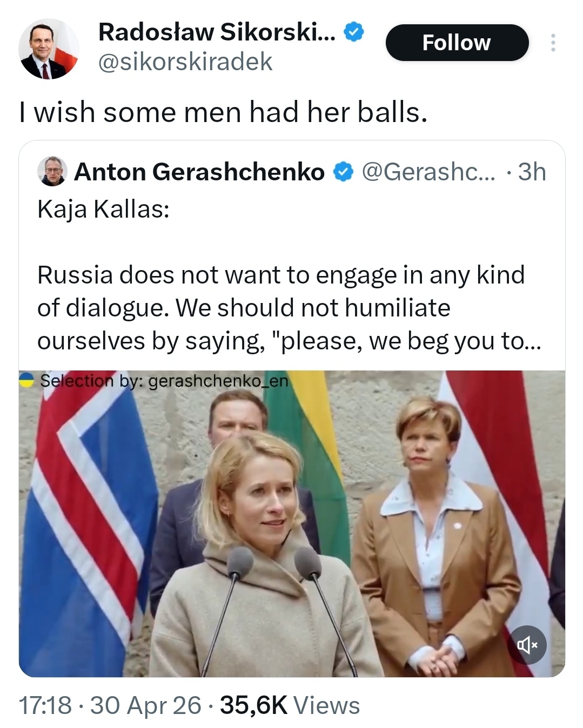Viewport: 583px width, 728px height.
Task: Click the truncated @Gerashc... handle
Action: coord(427,172)
